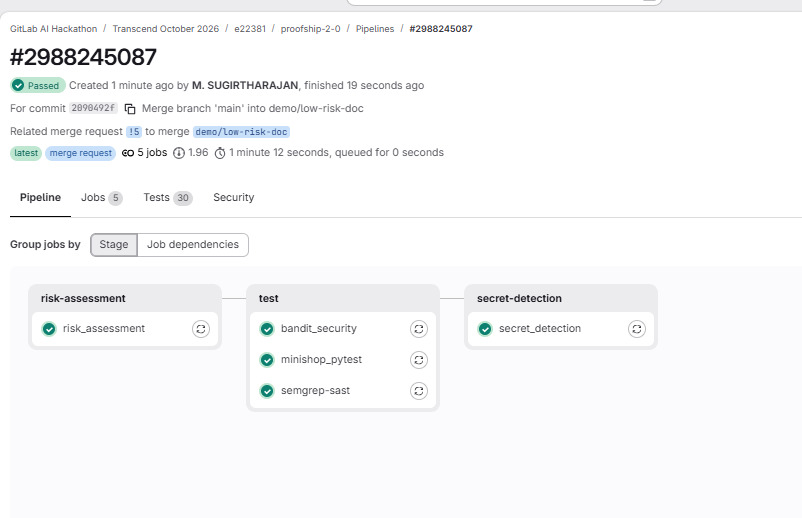Open commit 2090492f link

point(93,108)
